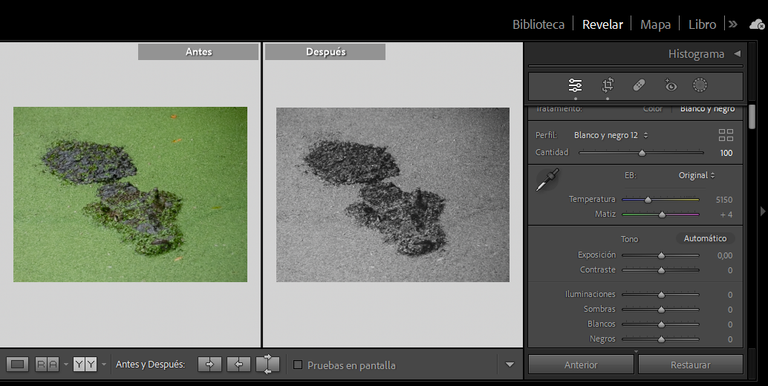Click the Anterior button
Screen dimensions: 768x386
click(x=581, y=365)
